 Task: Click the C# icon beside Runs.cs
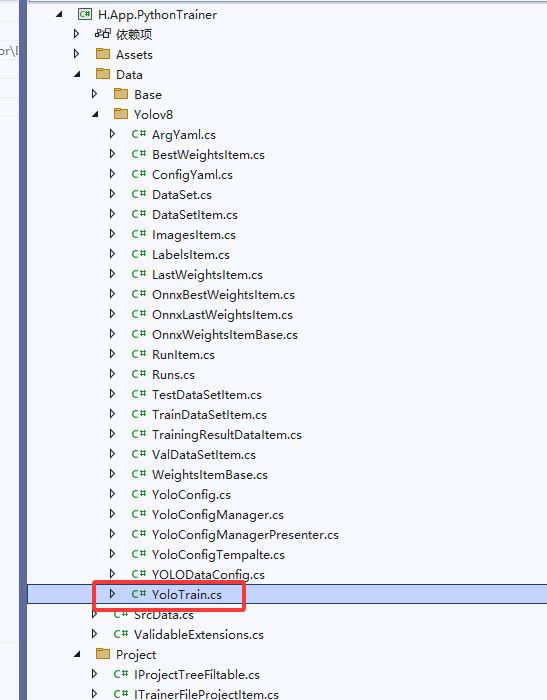(139, 374)
